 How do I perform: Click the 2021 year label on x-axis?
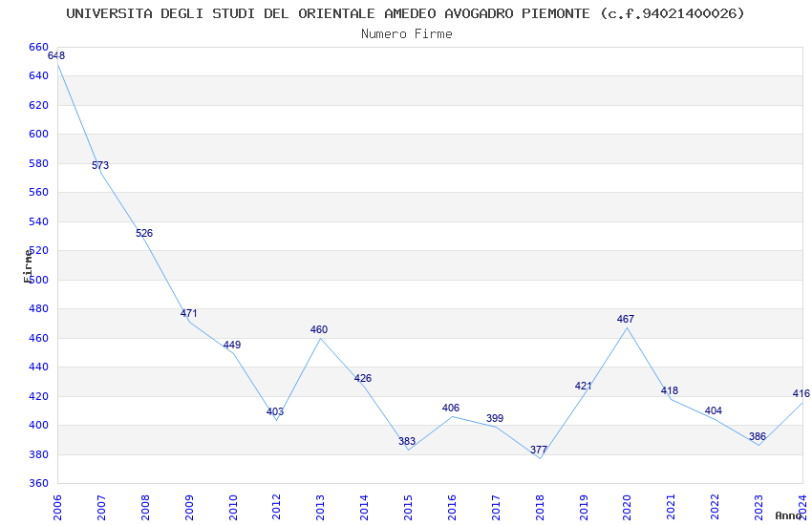tap(672, 507)
